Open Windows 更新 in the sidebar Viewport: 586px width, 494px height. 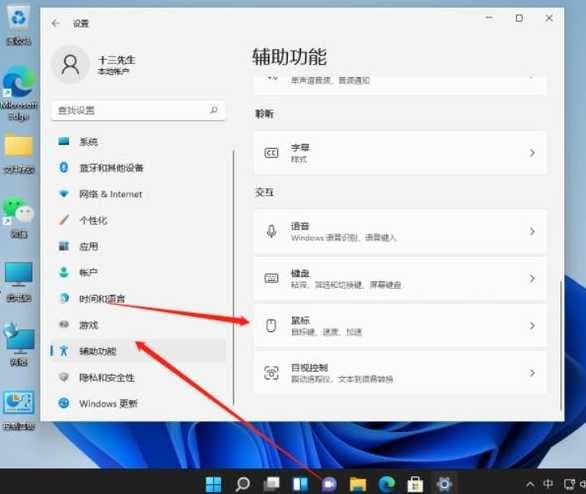[x=138, y=404]
